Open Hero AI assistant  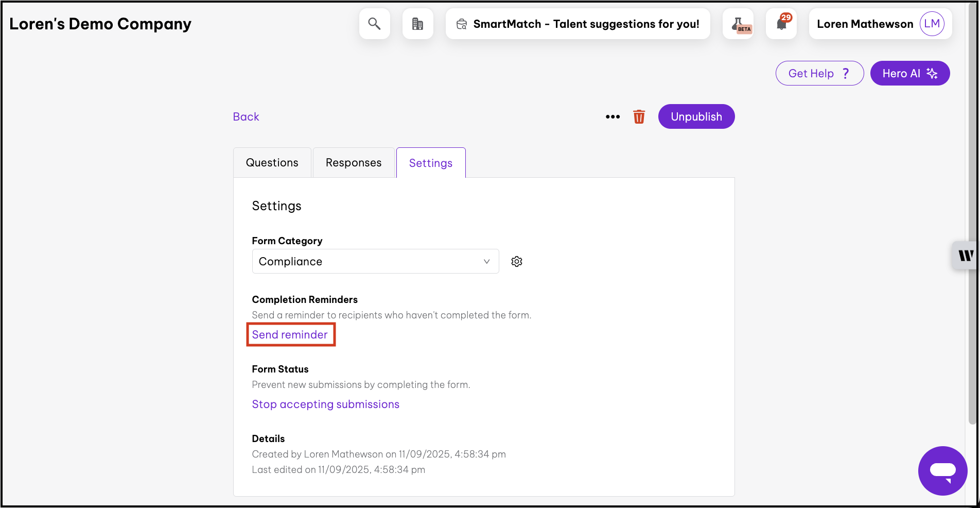[x=909, y=74]
